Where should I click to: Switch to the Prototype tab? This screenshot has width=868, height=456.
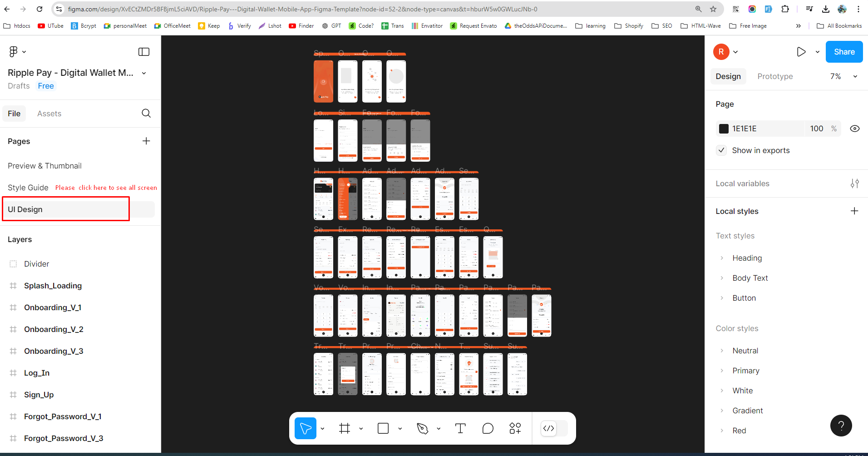(x=775, y=76)
